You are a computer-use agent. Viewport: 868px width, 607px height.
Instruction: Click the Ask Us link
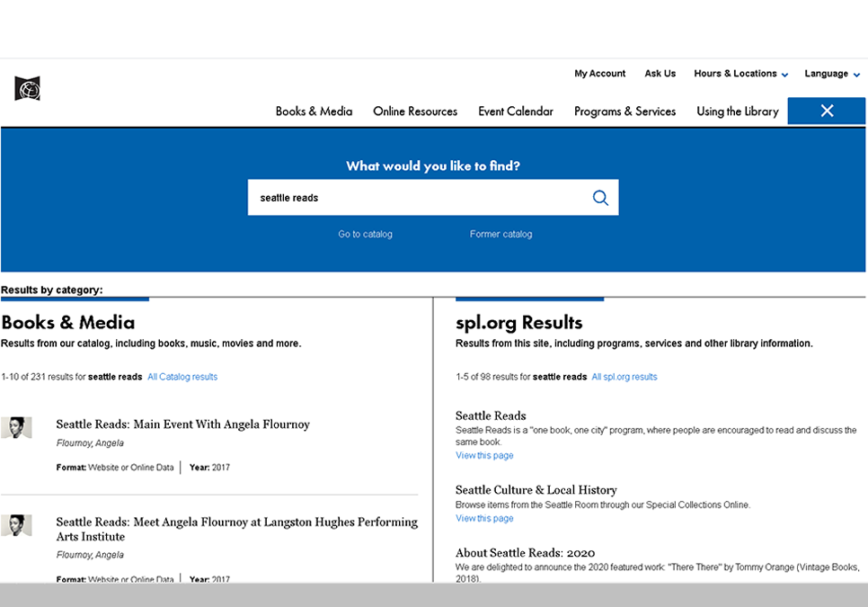pos(660,74)
